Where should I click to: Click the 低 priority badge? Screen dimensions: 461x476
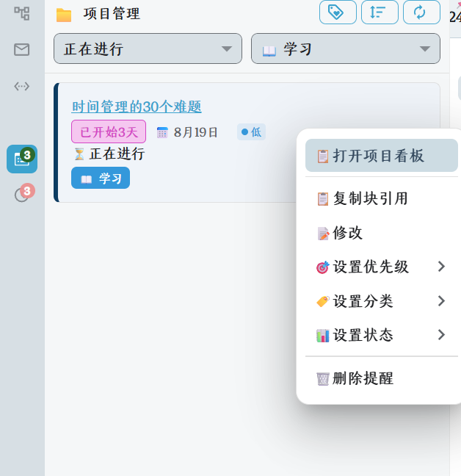pos(252,132)
